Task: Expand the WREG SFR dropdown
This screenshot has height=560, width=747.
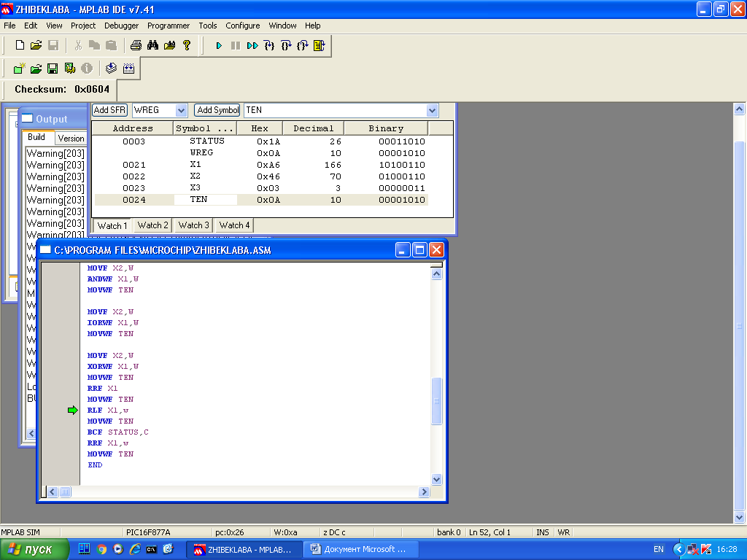Action: tap(181, 111)
